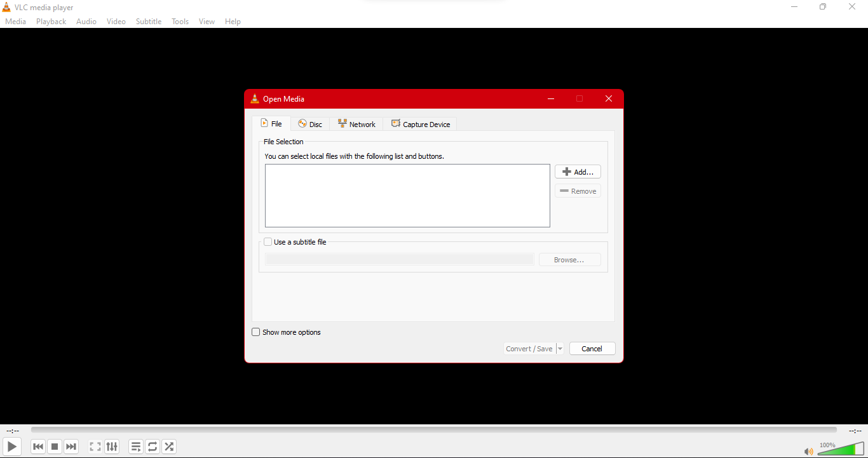Screen dimensions: 868x458
Task: Open the Playback menu
Action: coord(51,22)
